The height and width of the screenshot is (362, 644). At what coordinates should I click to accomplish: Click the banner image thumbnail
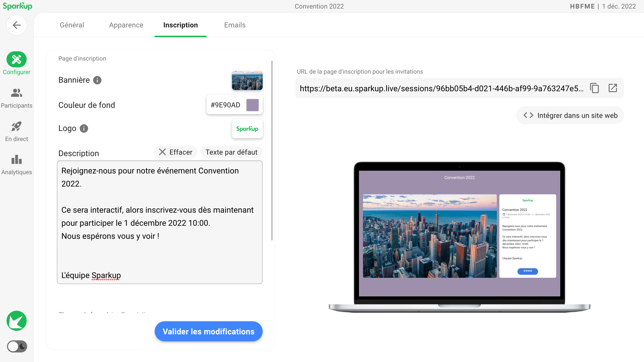[x=247, y=80]
